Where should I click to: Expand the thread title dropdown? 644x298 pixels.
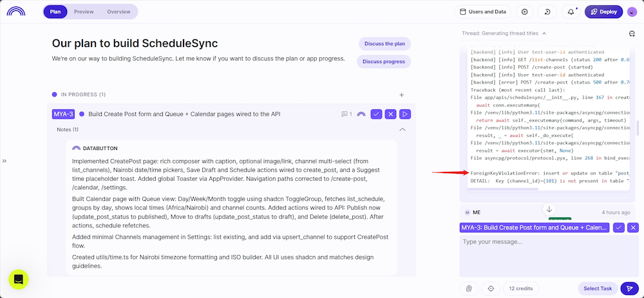(544, 33)
